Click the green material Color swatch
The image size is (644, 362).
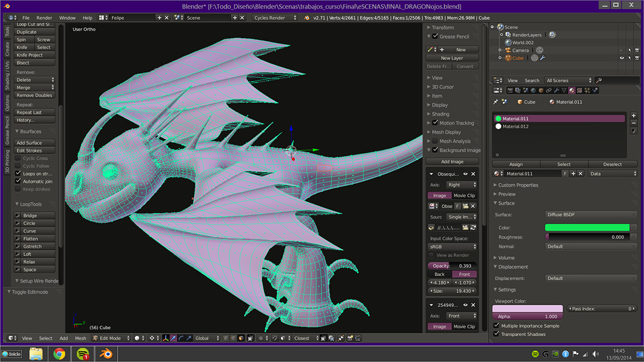(587, 227)
